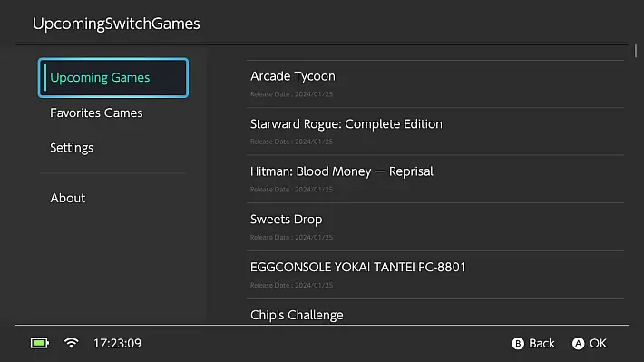Open the Favorites Games section
Screen dimensions: 644x362
tap(113, 113)
